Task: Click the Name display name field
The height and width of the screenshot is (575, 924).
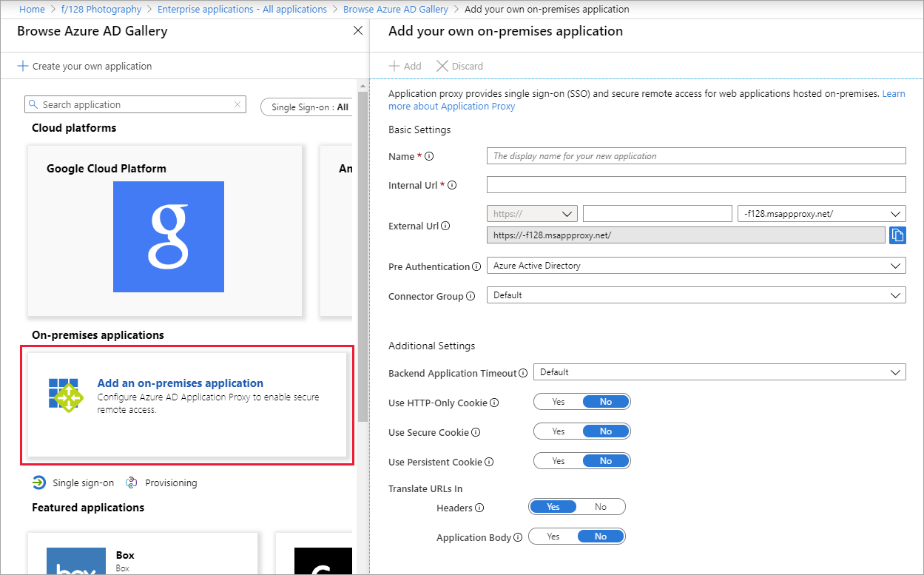Action: (x=696, y=156)
